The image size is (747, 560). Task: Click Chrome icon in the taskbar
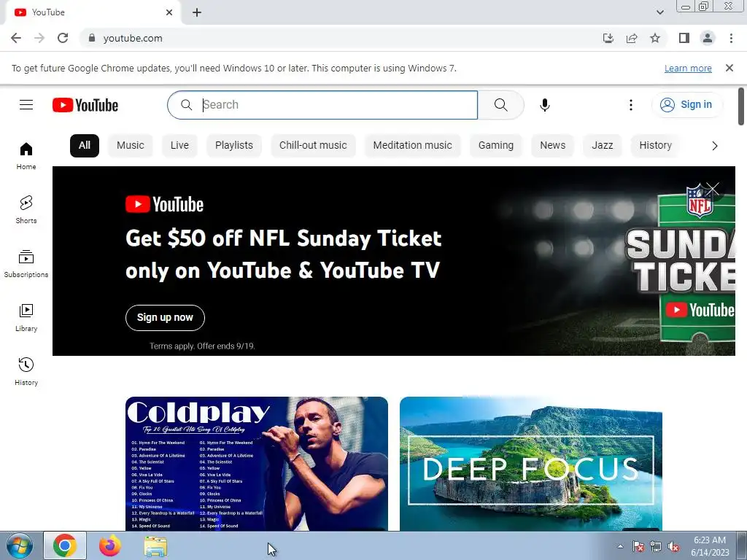pyautogui.click(x=65, y=546)
